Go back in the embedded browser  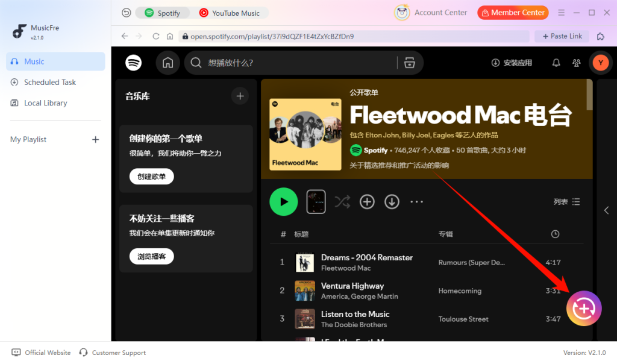point(125,36)
